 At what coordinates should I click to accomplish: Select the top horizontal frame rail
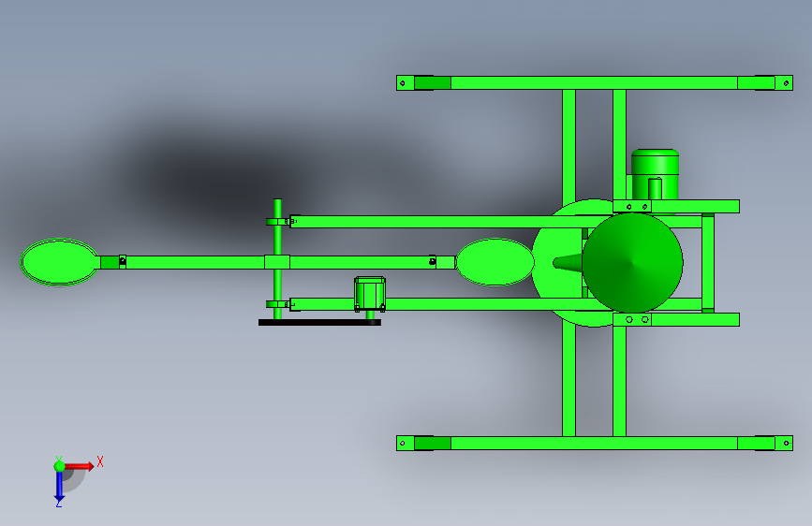pyautogui.click(x=595, y=83)
